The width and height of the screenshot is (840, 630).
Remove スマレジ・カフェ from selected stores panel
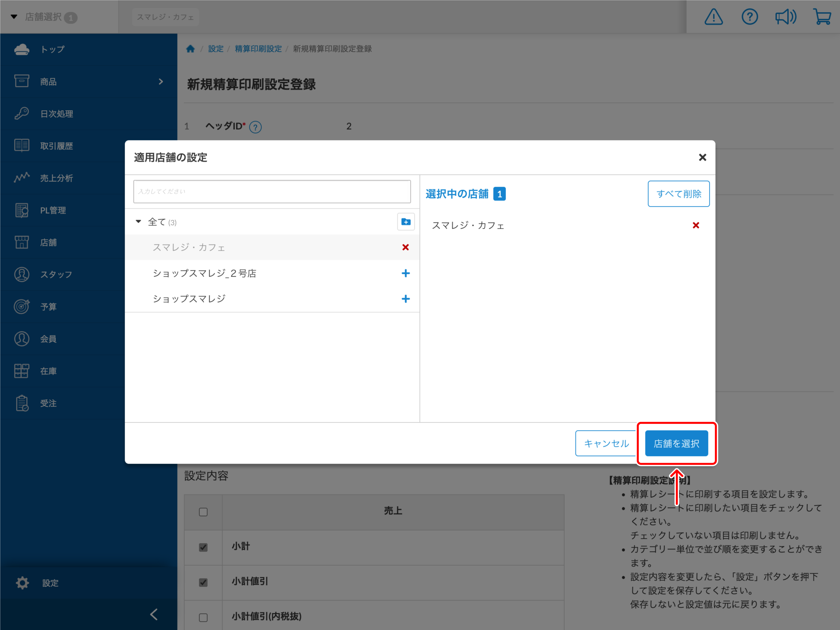pos(696,225)
